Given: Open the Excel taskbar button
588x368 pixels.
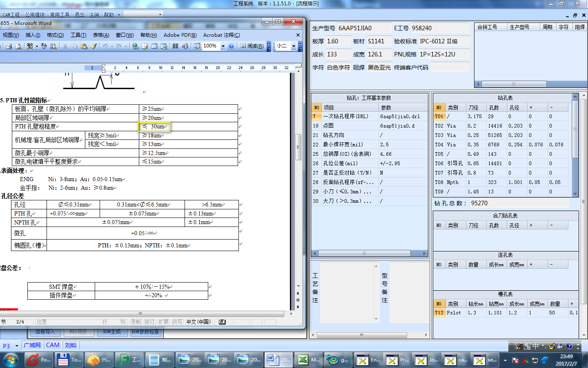Looking at the screenshot, I should tap(309, 360).
